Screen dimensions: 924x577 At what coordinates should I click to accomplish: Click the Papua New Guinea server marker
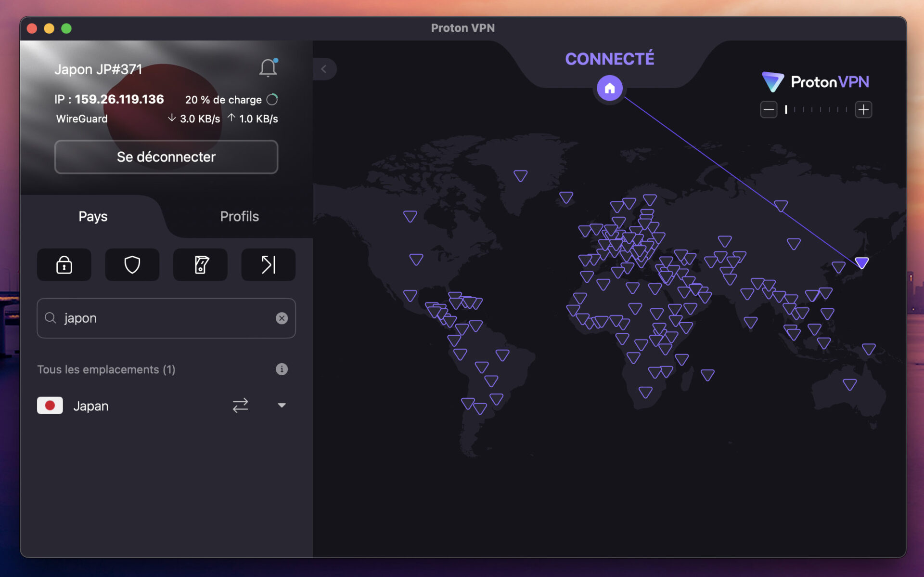click(x=868, y=349)
